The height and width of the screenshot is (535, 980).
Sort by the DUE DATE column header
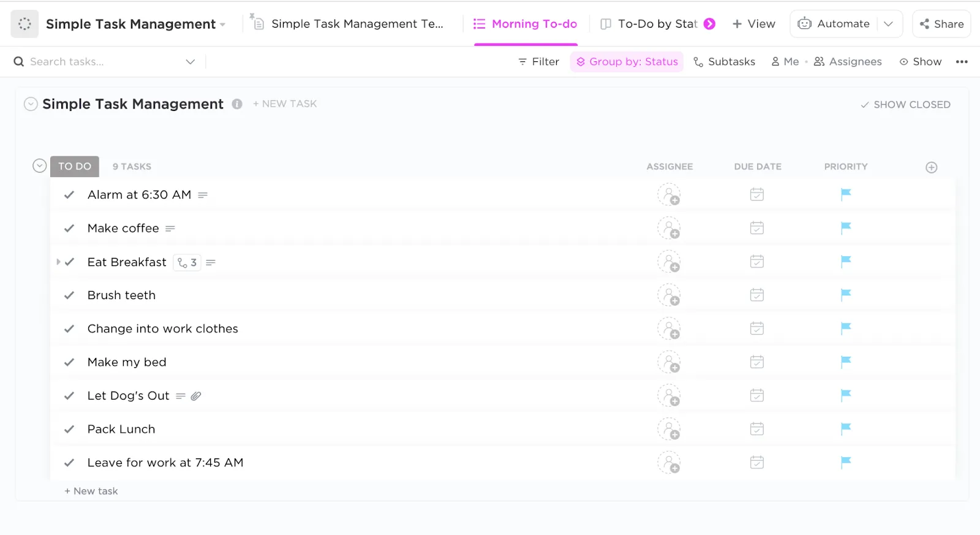pos(758,167)
